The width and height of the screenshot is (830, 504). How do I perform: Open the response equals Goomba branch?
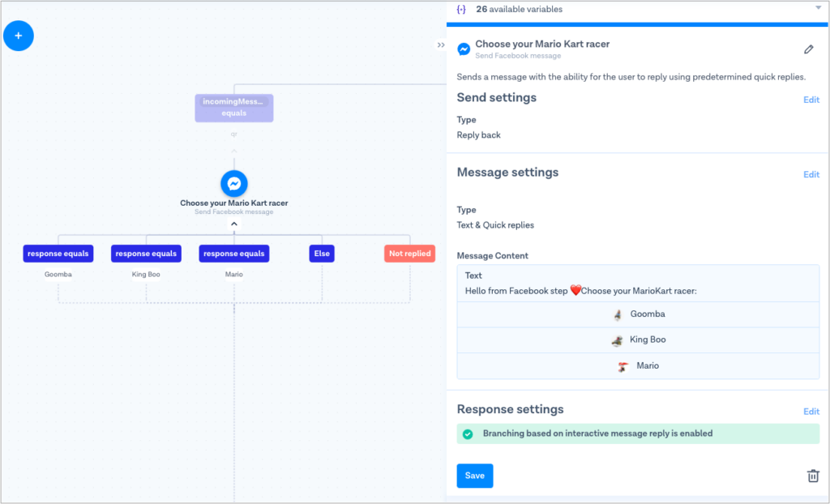click(58, 253)
